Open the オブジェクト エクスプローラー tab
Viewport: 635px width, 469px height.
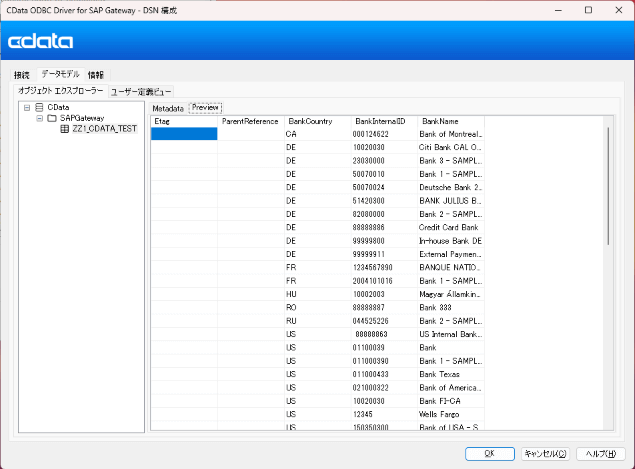(61, 91)
